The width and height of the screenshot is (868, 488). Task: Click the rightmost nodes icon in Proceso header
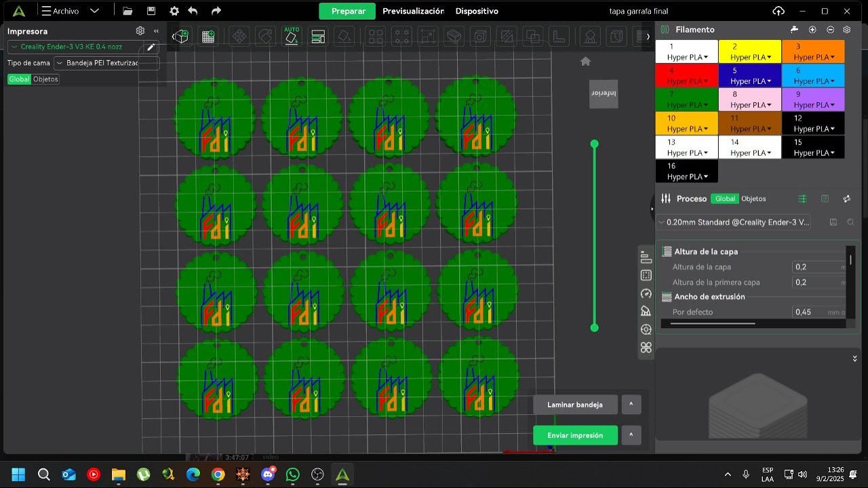pyautogui.click(x=847, y=199)
